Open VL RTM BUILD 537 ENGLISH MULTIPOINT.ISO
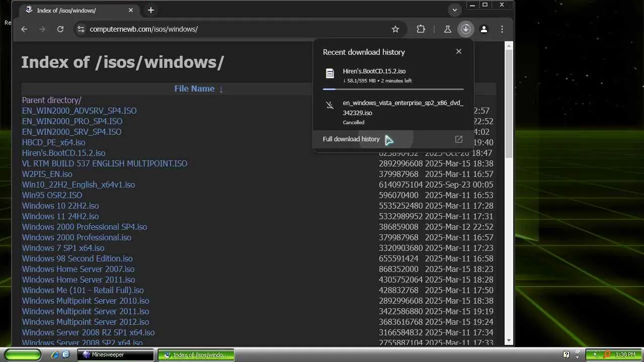This screenshot has height=362, width=644. (x=105, y=163)
